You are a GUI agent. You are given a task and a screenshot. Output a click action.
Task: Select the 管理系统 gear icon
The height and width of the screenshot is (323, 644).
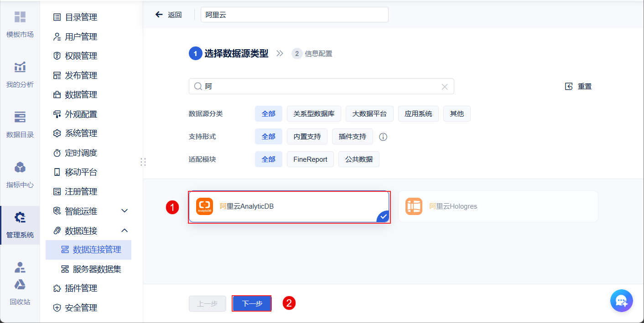point(20,217)
